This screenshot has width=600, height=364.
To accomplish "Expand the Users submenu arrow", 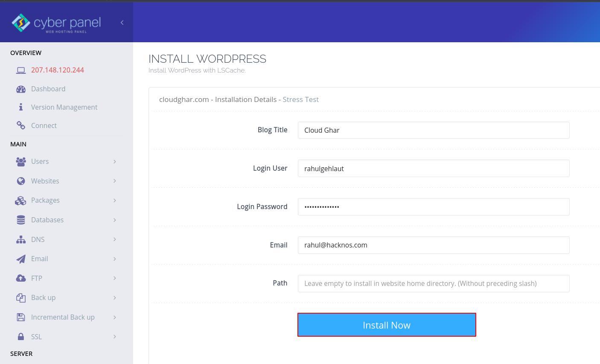I will [x=115, y=161].
